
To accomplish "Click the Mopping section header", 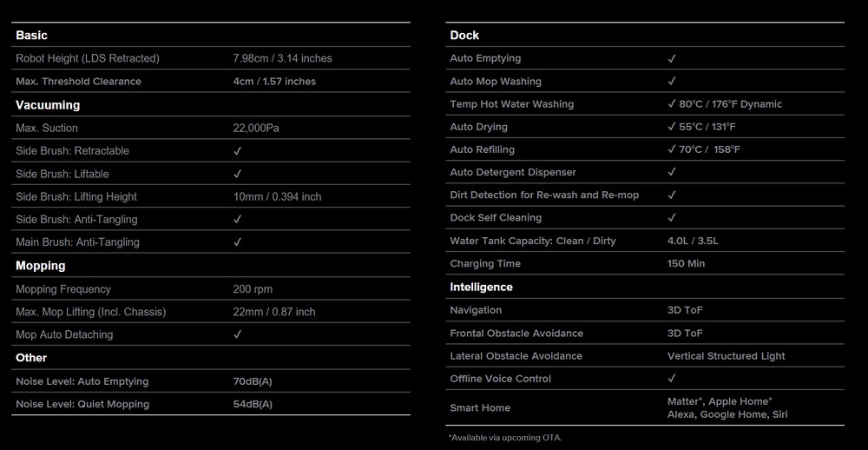I will 40,266.
